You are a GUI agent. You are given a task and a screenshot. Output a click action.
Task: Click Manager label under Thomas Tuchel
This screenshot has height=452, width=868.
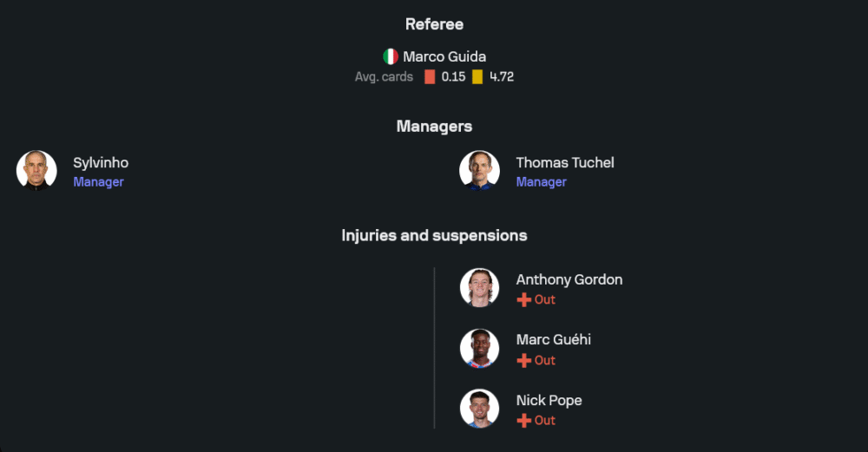click(541, 182)
